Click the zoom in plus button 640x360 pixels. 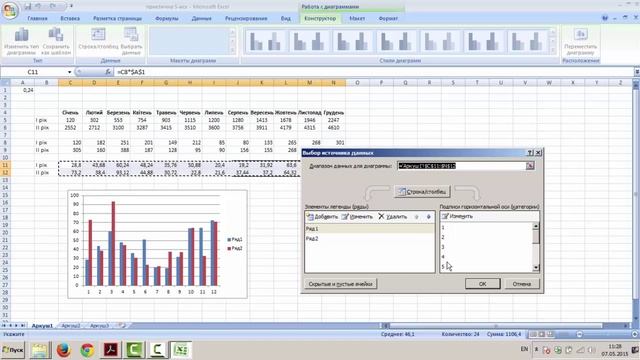(x=635, y=334)
